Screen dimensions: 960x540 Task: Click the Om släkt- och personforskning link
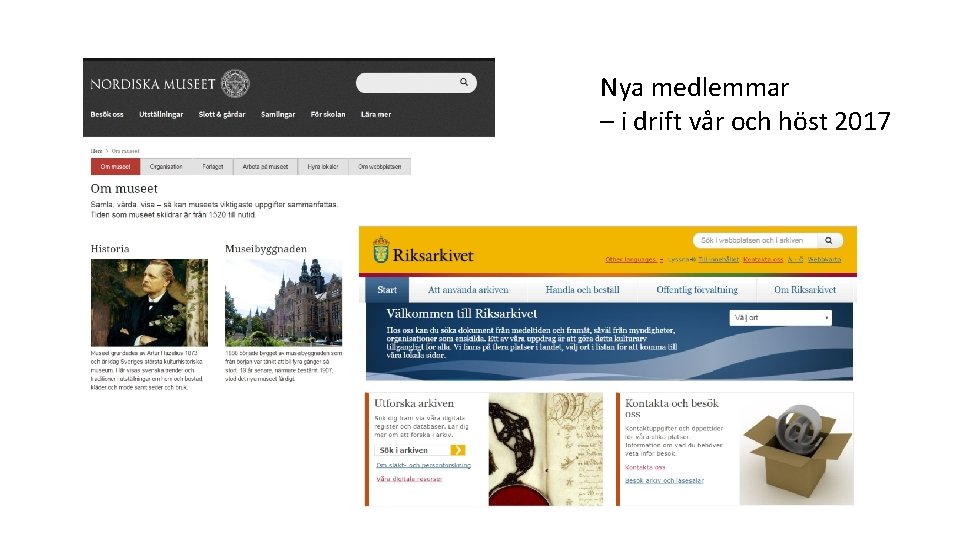tap(424, 465)
